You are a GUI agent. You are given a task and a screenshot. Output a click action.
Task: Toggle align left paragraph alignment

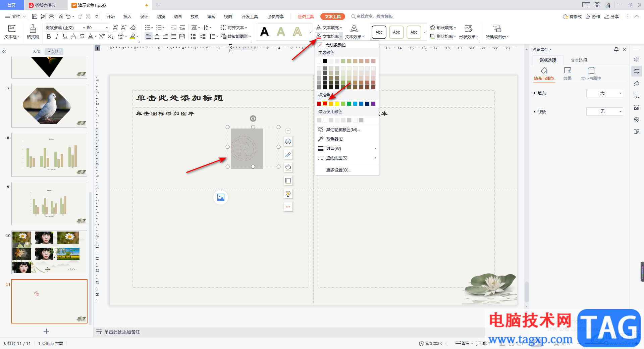(x=149, y=36)
